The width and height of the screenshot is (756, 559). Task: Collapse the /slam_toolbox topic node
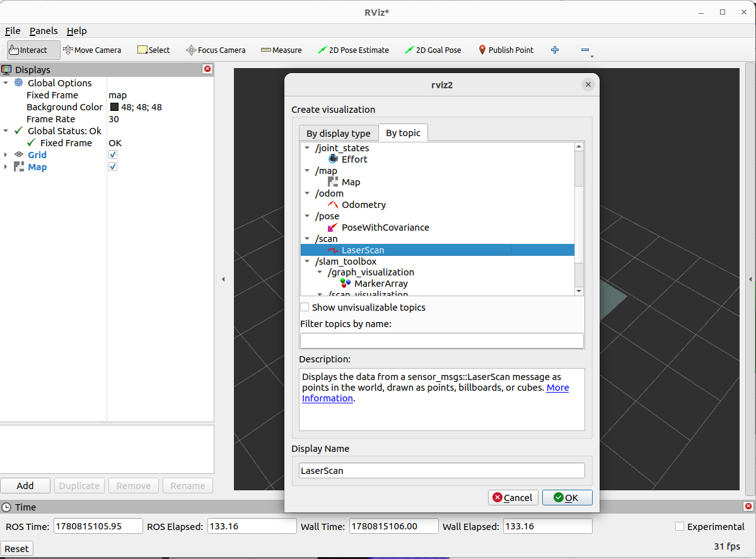[x=307, y=261]
